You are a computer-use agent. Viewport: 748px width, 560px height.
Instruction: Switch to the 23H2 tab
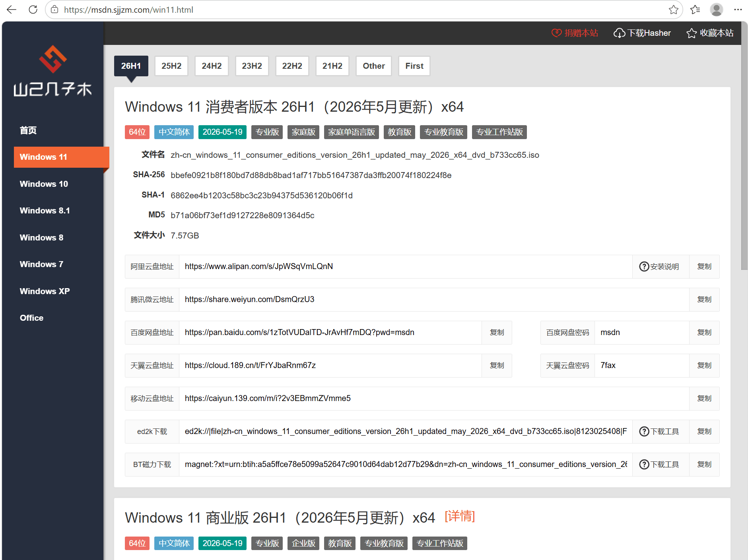tap(252, 66)
